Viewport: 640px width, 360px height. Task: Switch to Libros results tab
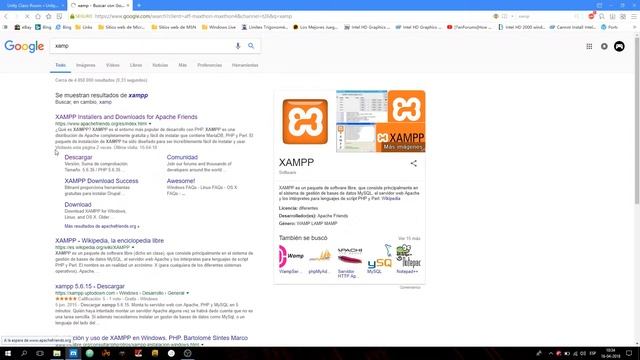[136, 65]
